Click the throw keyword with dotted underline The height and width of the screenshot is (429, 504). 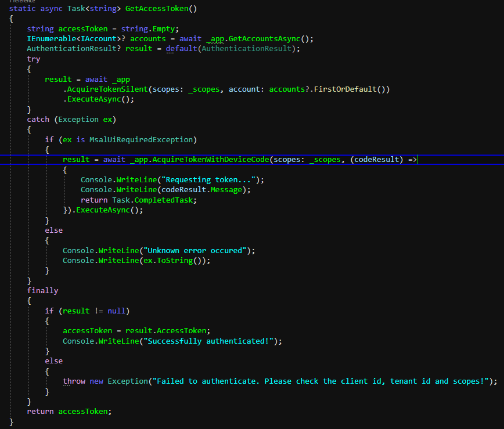74,381
